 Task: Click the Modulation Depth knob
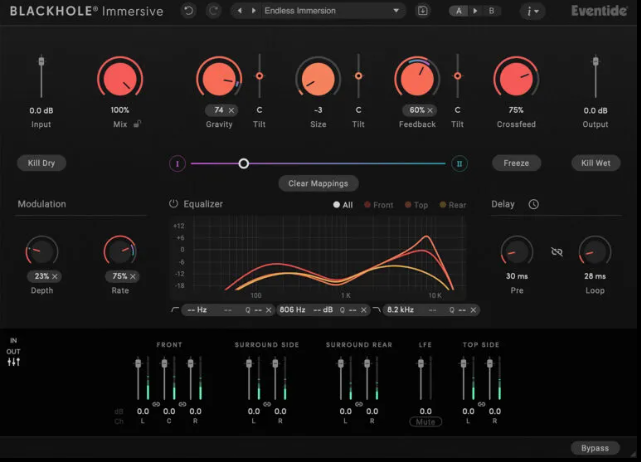tap(42, 251)
